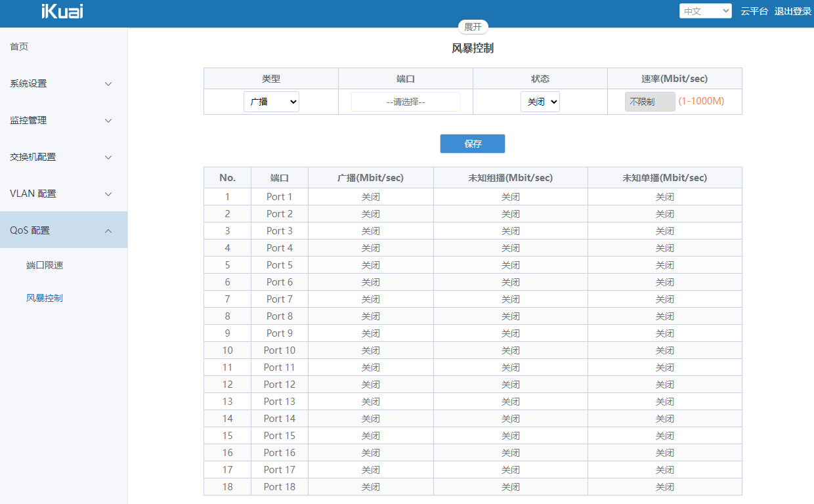Click the Port 5 cell
814x504 pixels.
click(280, 265)
